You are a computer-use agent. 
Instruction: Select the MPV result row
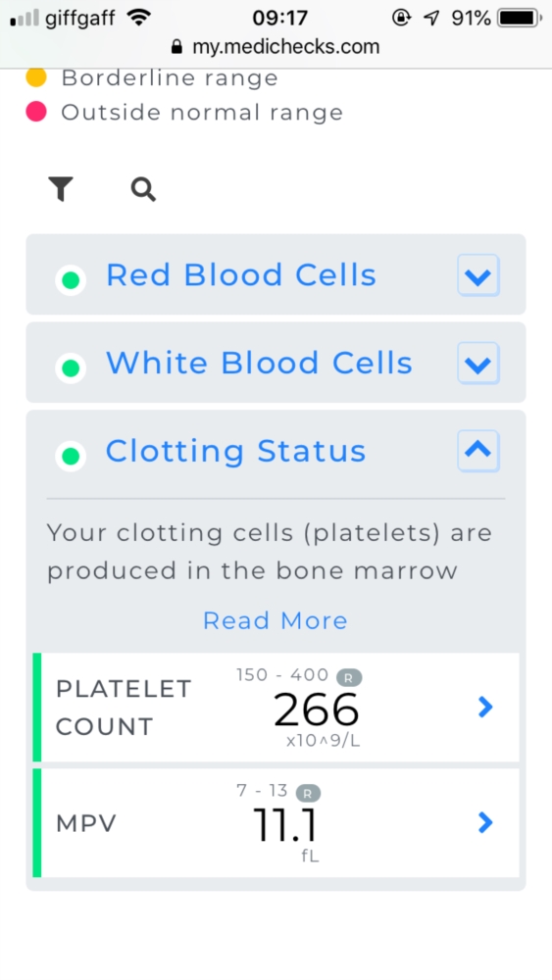click(x=276, y=823)
